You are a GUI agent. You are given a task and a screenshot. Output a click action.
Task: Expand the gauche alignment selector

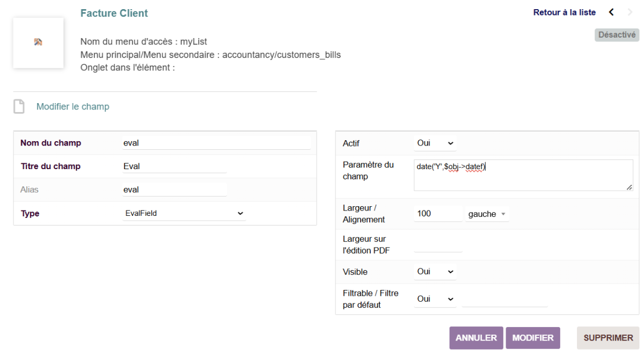[x=486, y=214]
